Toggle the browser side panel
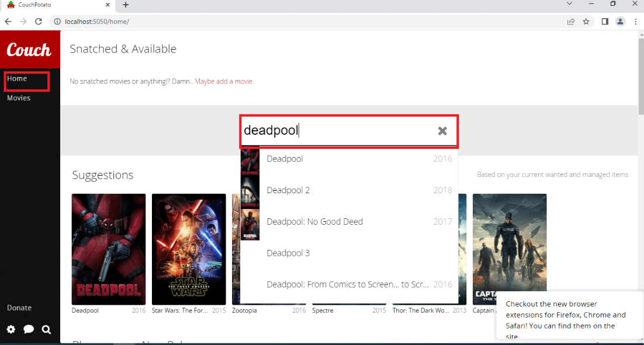This screenshot has height=345, width=644. [x=605, y=22]
